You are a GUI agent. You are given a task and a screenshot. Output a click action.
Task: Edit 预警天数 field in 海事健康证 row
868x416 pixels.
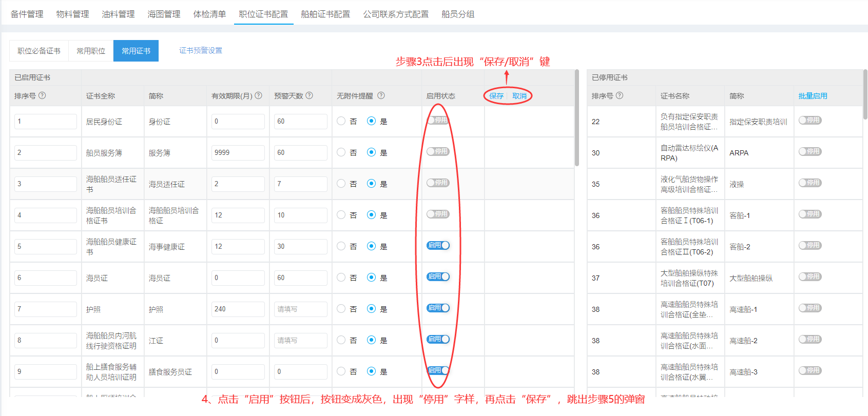(301, 247)
